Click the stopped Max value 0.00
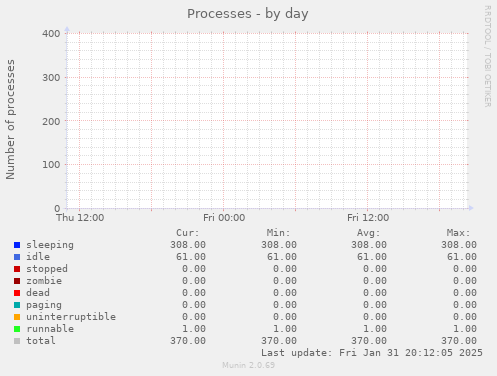The image size is (497, 376). (465, 269)
